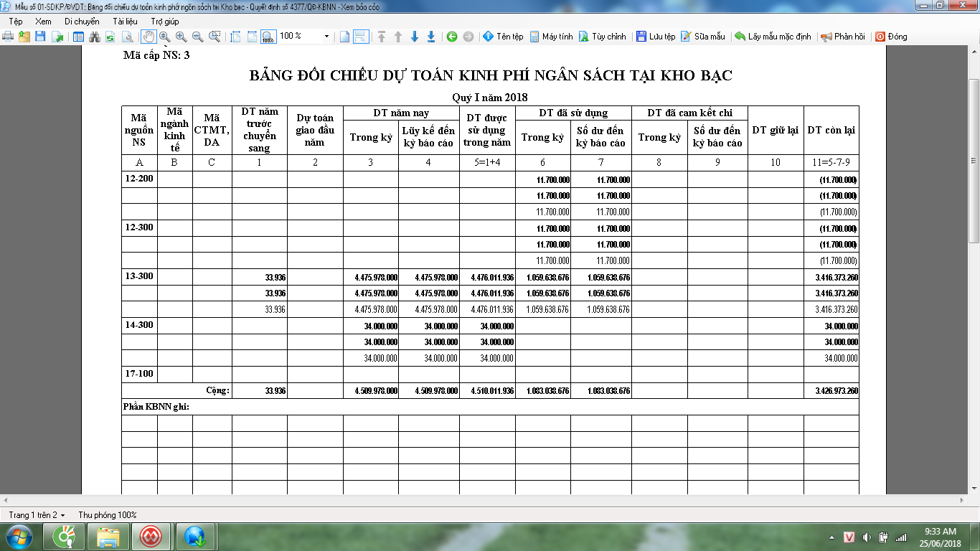This screenshot has height=551, width=980.
Task: Click the Tên tệp button
Action: tap(503, 37)
